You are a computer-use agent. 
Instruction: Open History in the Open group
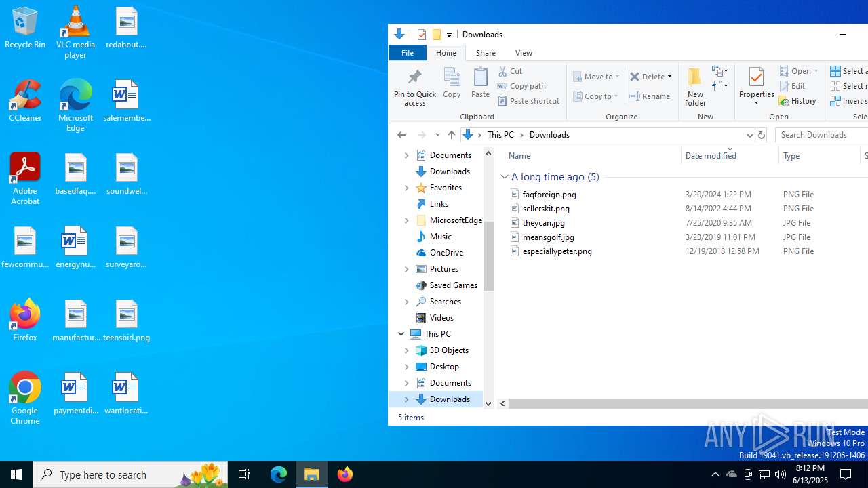pos(797,101)
